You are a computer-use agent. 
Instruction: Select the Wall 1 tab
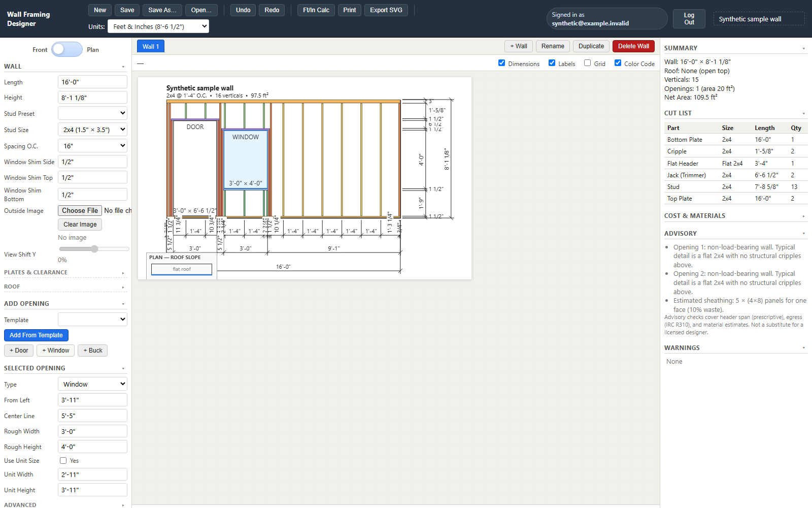click(151, 46)
